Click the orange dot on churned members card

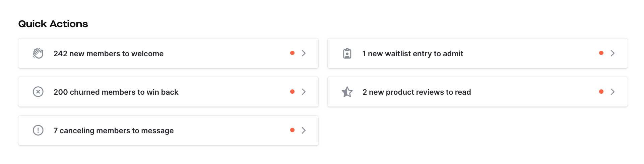[x=292, y=91]
